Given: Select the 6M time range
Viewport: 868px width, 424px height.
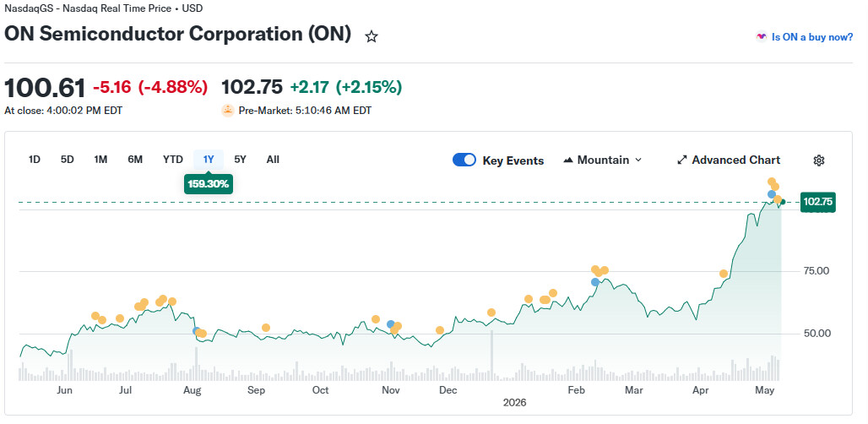Looking at the screenshot, I should (135, 160).
